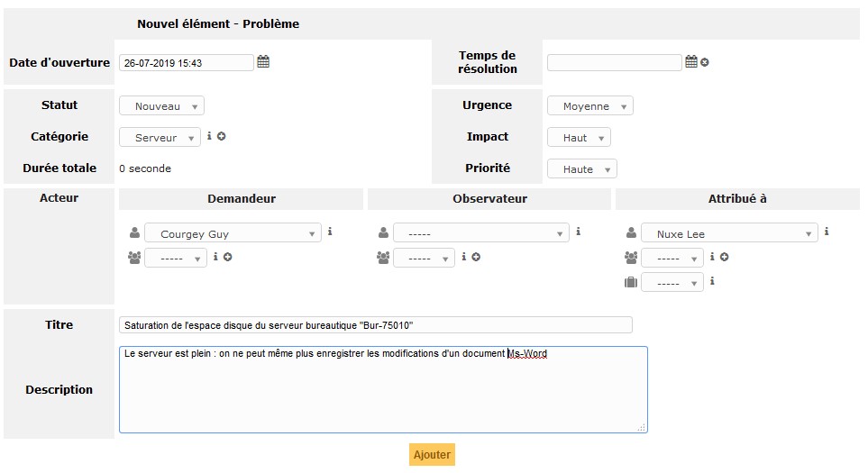Click info icon for Demandeur group
The image size is (868, 473).
[x=215, y=256]
